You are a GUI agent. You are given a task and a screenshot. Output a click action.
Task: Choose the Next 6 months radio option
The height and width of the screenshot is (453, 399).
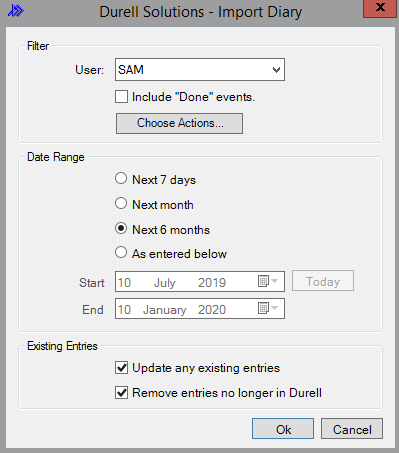[x=121, y=228]
